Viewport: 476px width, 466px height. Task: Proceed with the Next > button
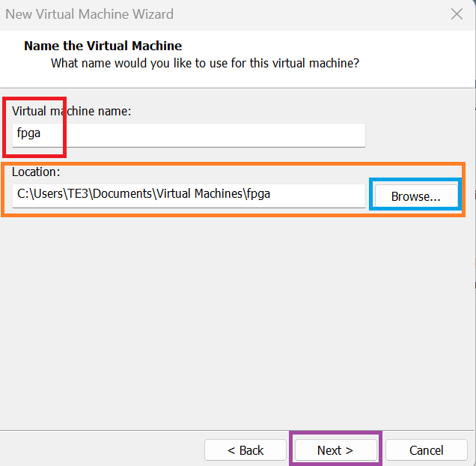pyautogui.click(x=336, y=450)
